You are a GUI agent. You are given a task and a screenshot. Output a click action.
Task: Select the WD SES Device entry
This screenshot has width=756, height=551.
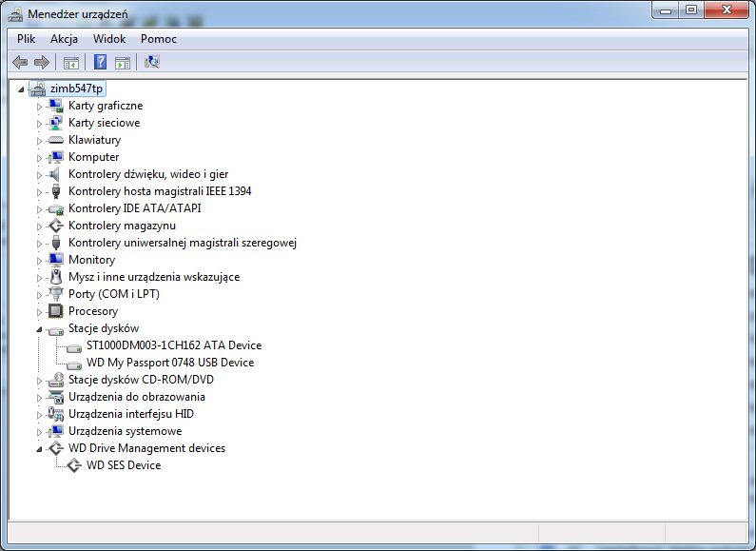[124, 465]
